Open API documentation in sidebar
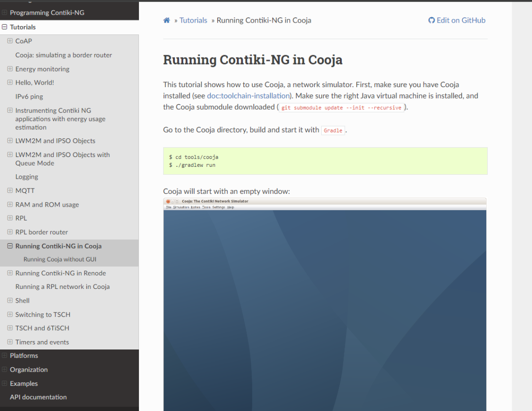 38,397
